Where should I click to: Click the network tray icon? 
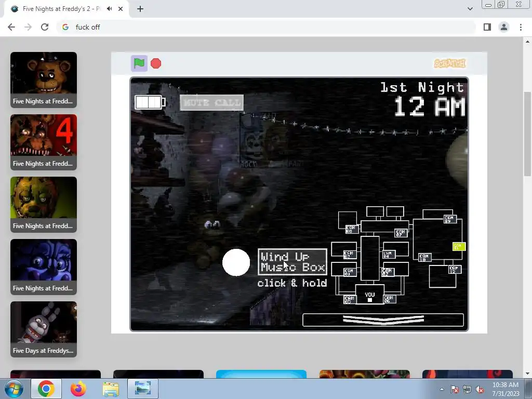(x=467, y=390)
